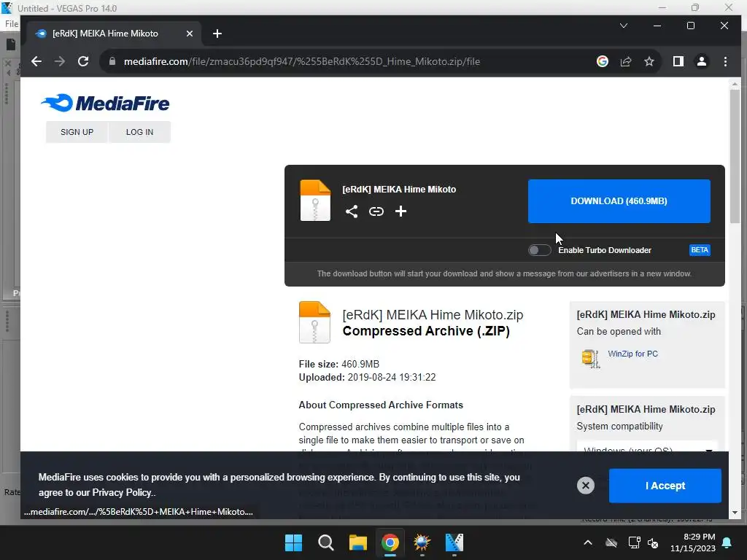The image size is (747, 560).
Task: Click the LOG IN button
Action: 139,132
